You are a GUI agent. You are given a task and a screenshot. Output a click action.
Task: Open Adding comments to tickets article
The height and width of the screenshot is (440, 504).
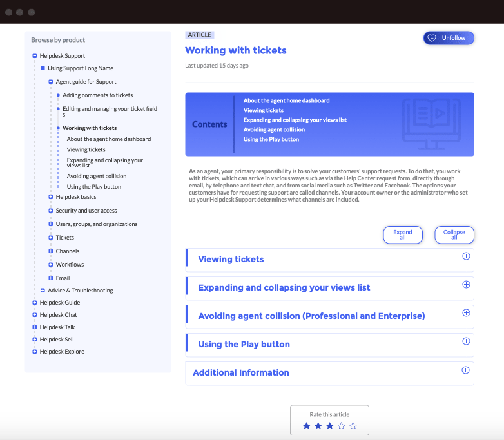coord(98,95)
